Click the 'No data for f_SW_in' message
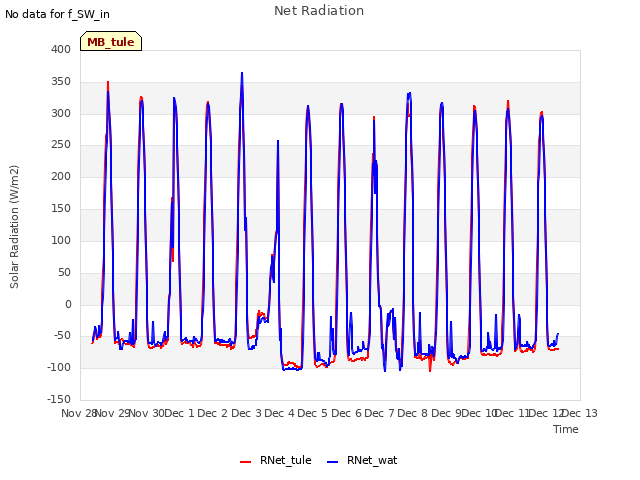 coord(57,14)
